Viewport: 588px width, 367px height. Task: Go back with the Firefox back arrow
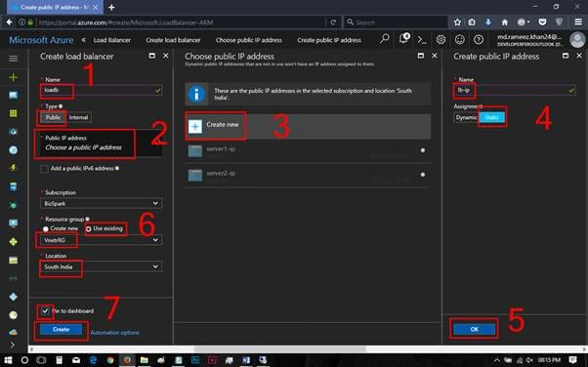point(10,22)
